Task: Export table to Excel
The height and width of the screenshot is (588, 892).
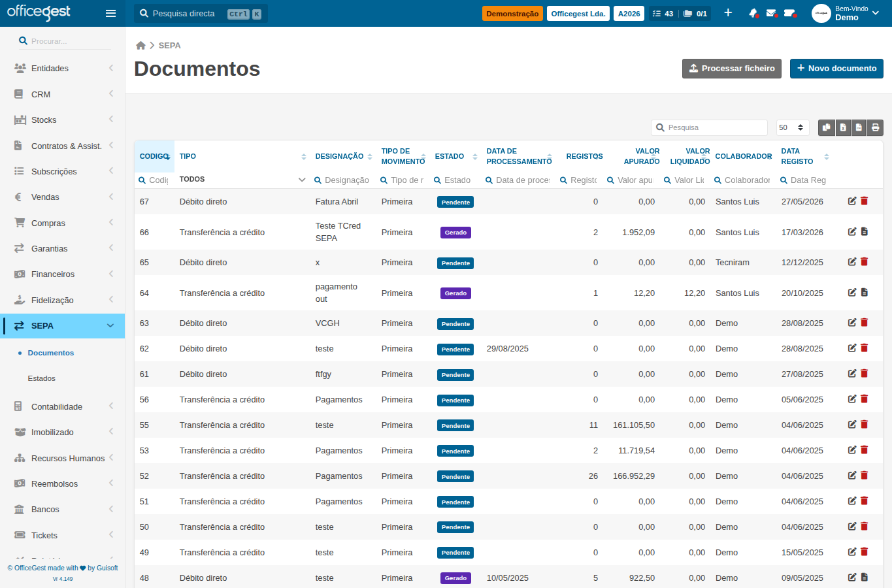Action: tap(843, 127)
